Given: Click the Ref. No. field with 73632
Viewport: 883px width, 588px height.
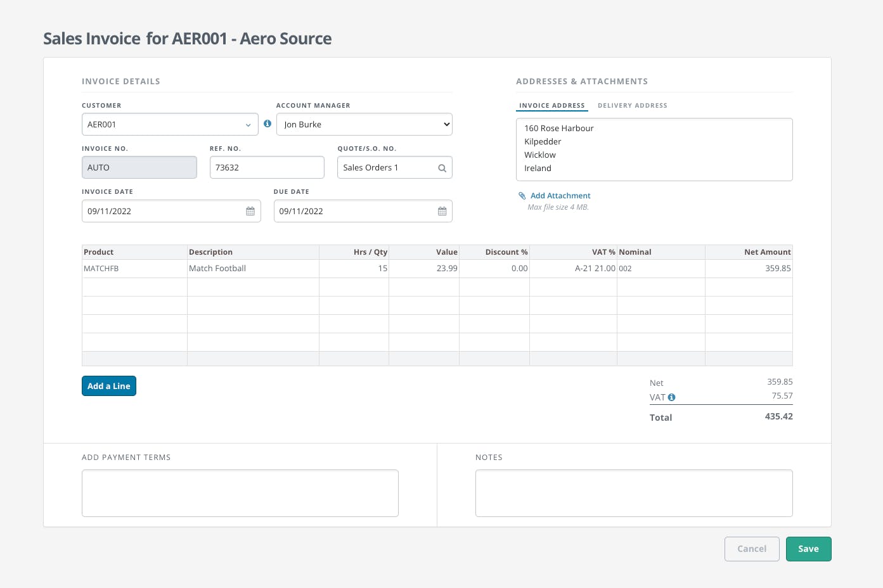Looking at the screenshot, I should tap(267, 167).
